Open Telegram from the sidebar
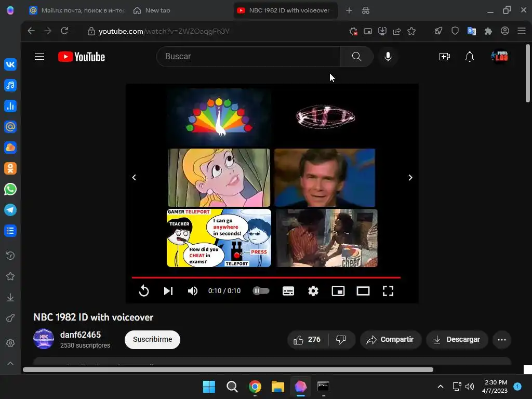 10,210
